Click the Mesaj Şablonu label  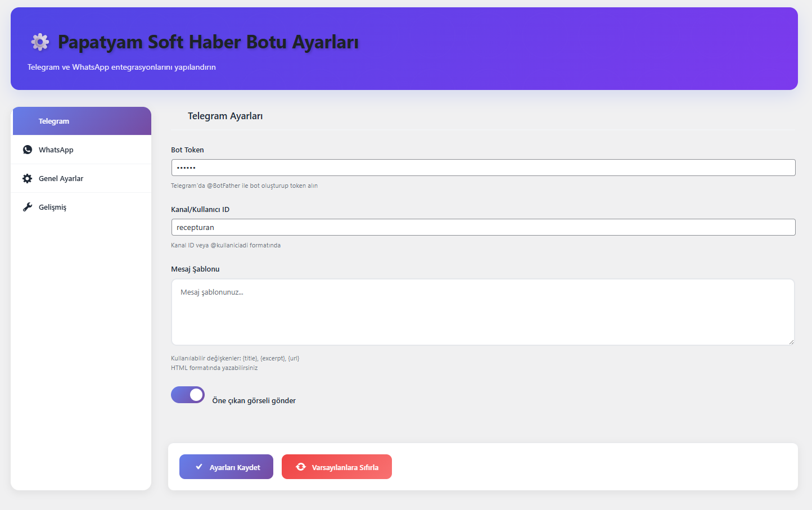tap(195, 269)
